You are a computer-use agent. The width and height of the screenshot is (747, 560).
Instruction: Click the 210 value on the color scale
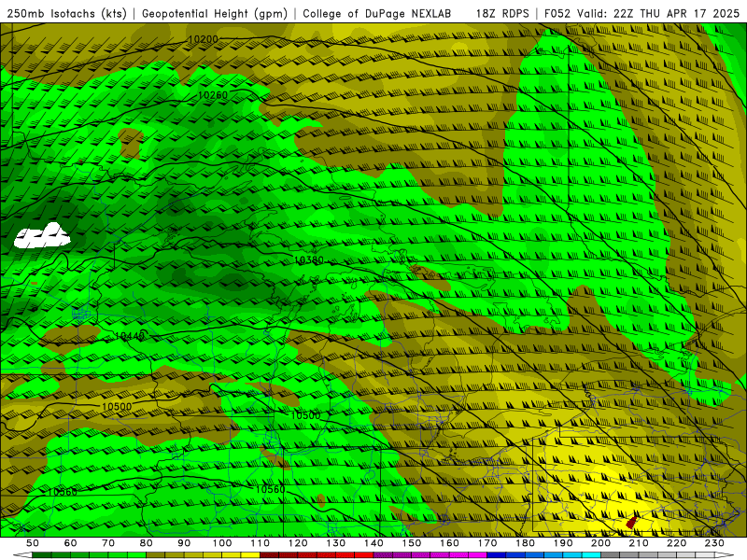(x=639, y=543)
